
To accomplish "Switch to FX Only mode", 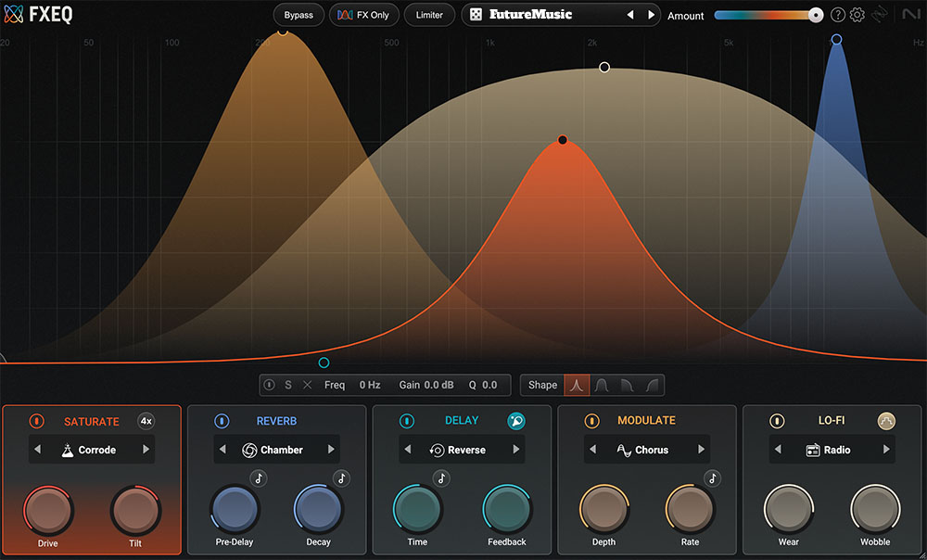I will 363,15.
